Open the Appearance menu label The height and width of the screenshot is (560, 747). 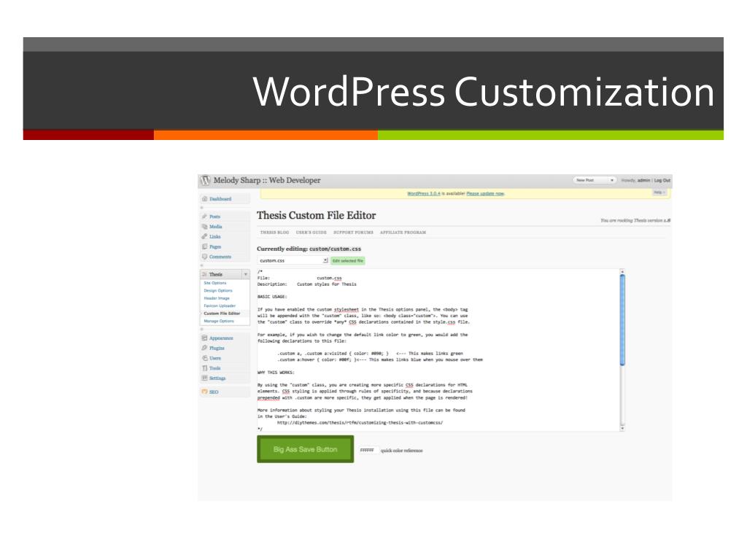coord(222,338)
